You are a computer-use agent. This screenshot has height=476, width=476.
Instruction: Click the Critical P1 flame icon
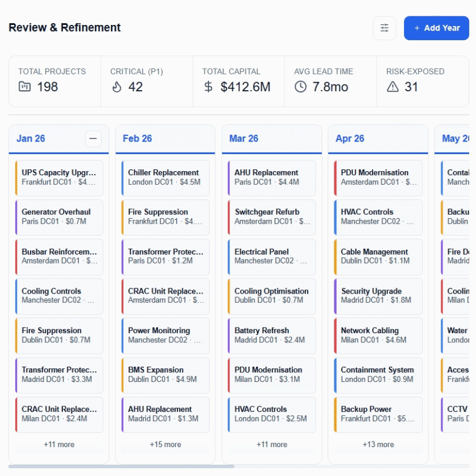pos(117,87)
